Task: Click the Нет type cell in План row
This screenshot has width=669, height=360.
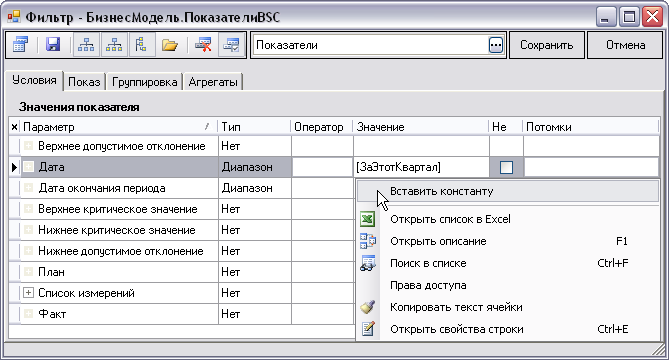Action: point(255,272)
